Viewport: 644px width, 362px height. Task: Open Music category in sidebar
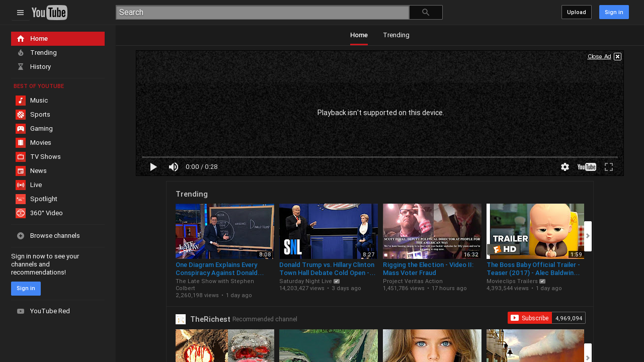[58, 101]
